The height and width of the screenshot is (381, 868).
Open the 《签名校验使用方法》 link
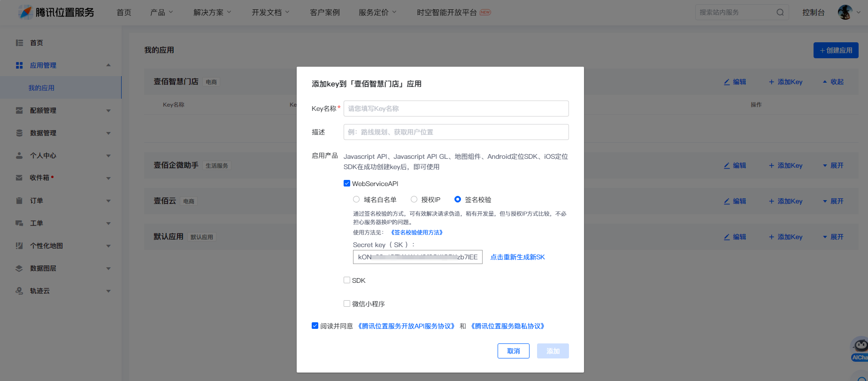tap(417, 233)
